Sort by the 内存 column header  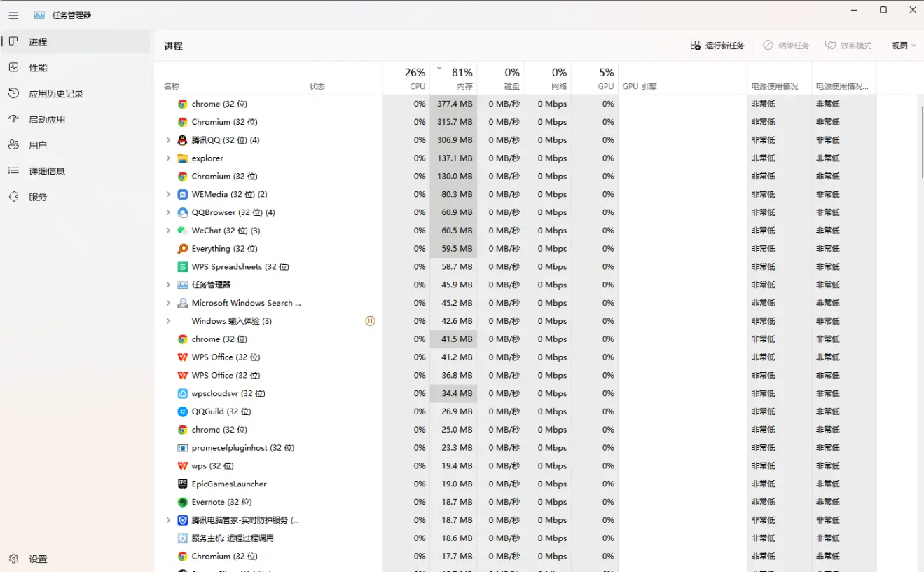pyautogui.click(x=453, y=78)
